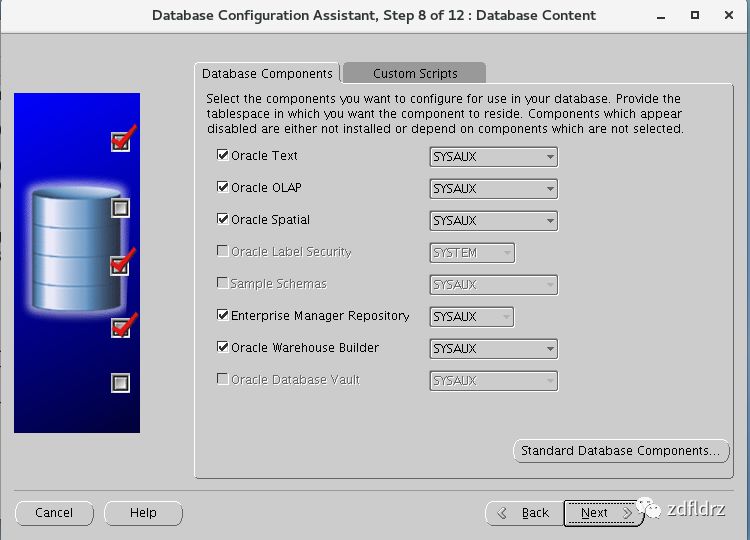Viewport: 750px width, 540px height.
Task: Open the Oracle Label Security SYSTEM dropdown
Action: [x=472, y=253]
